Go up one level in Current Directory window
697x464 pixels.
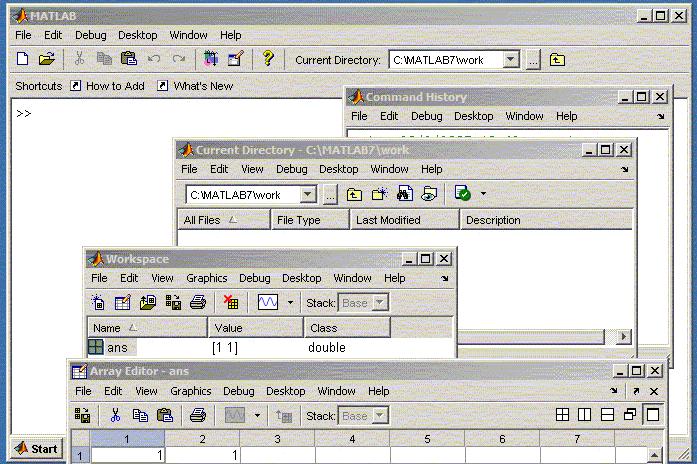(x=354, y=195)
